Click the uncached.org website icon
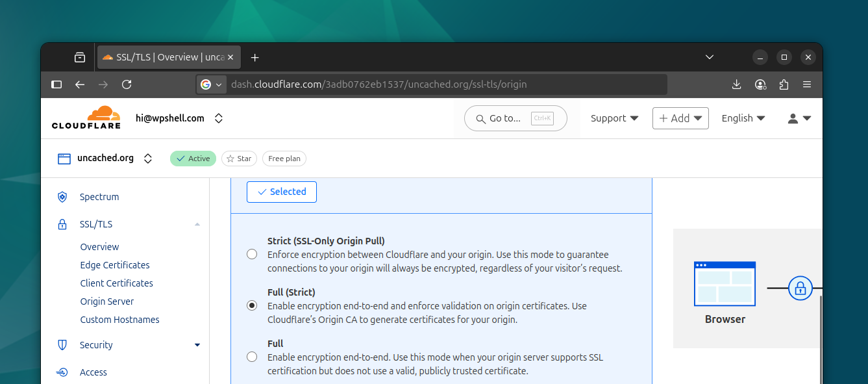The width and height of the screenshot is (868, 384). [x=64, y=159]
